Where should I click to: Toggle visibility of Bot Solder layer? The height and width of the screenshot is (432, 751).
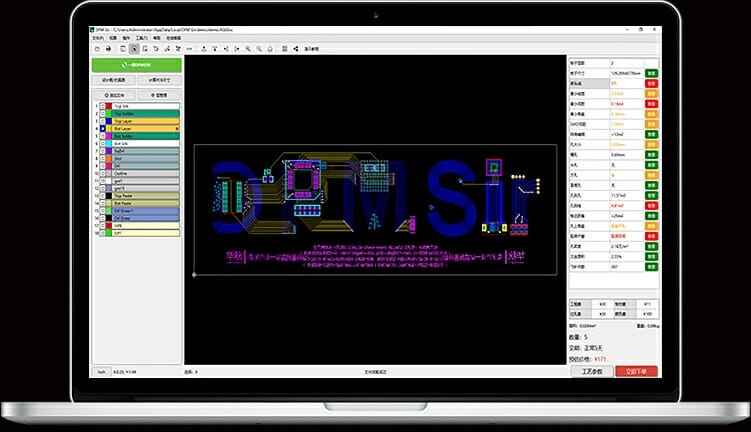[x=102, y=136]
